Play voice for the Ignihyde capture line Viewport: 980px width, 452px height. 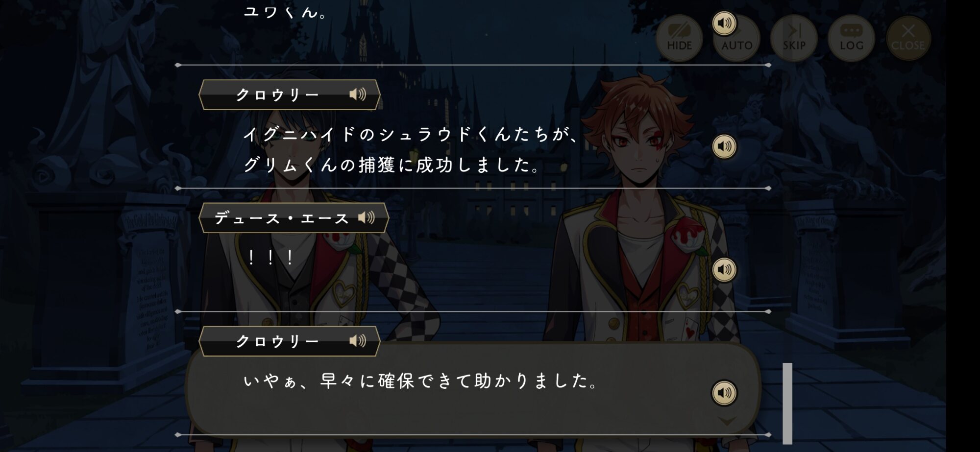pyautogui.click(x=724, y=146)
